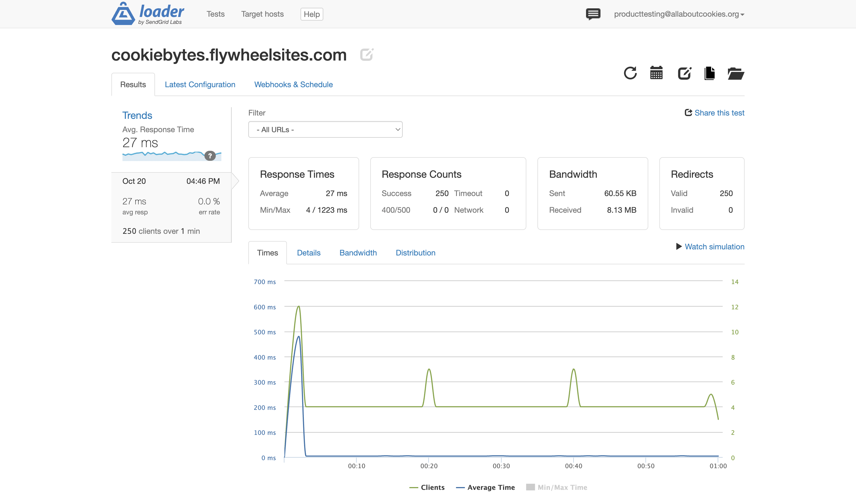Switch to the Distribution tab
The height and width of the screenshot is (504, 856).
[x=415, y=253]
